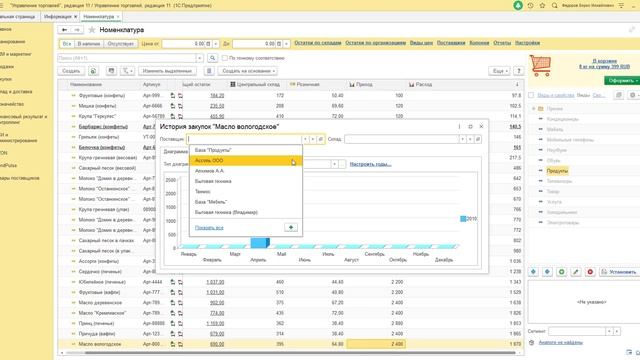Open the Склад dropdown arrow

(462, 139)
